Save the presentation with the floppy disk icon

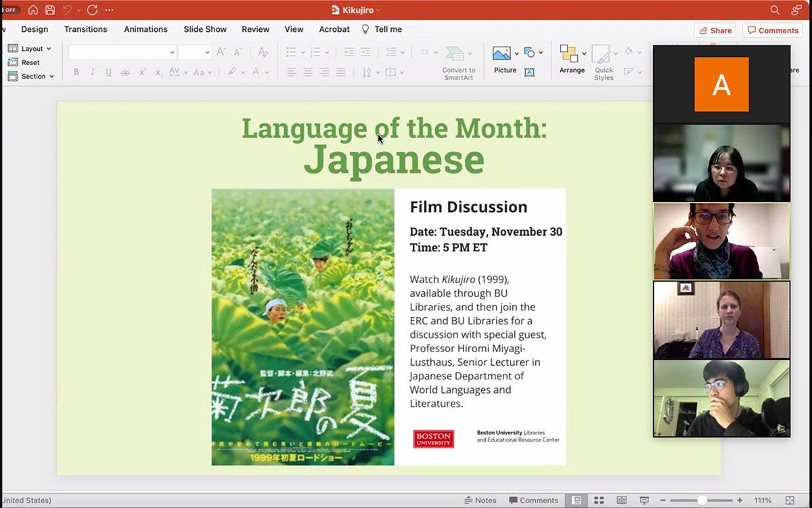point(50,9)
